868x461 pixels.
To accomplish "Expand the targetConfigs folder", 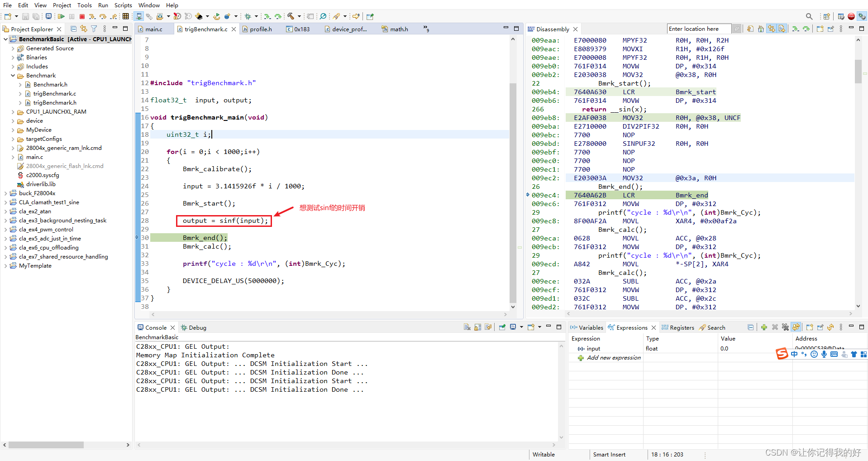I will (13, 139).
